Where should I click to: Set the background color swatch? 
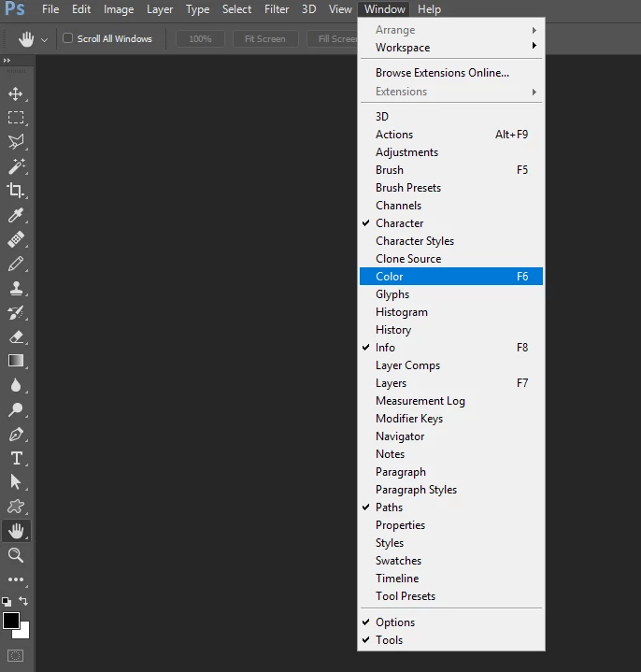pyautogui.click(x=24, y=633)
